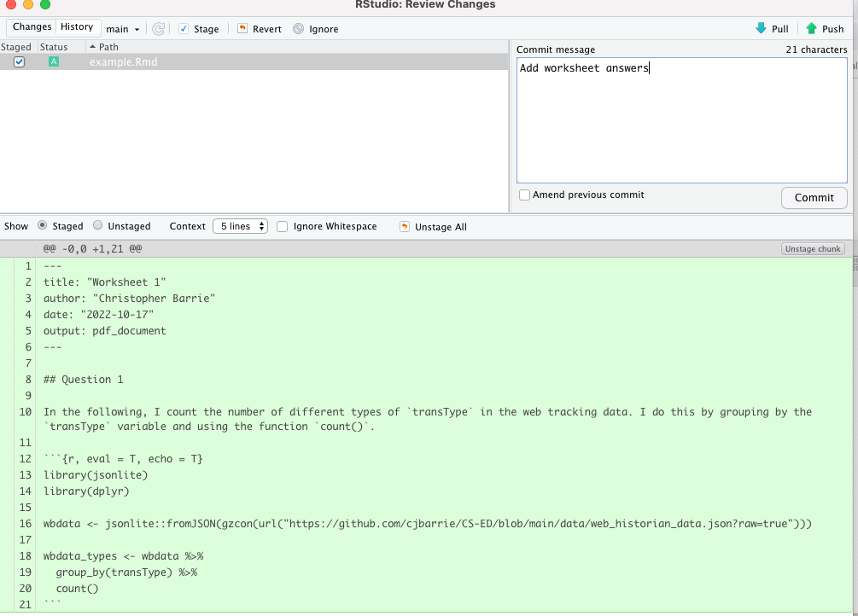858x616 pixels.
Task: Click diff line group_by(transType)
Action: 126,572
